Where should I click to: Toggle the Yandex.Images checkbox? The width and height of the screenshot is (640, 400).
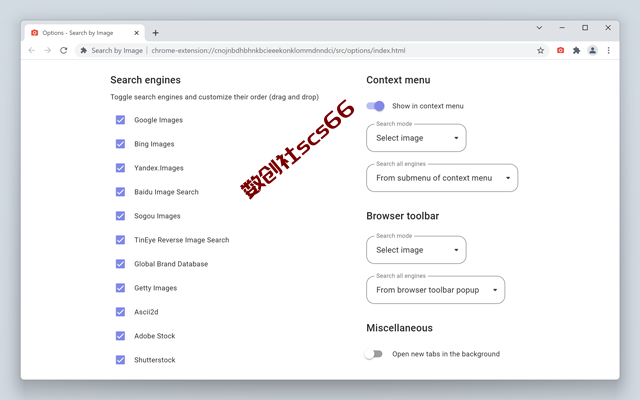coord(120,168)
